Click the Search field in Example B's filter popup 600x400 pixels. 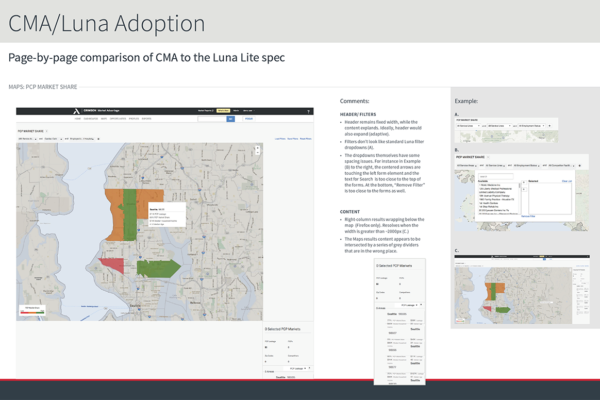[496, 176]
